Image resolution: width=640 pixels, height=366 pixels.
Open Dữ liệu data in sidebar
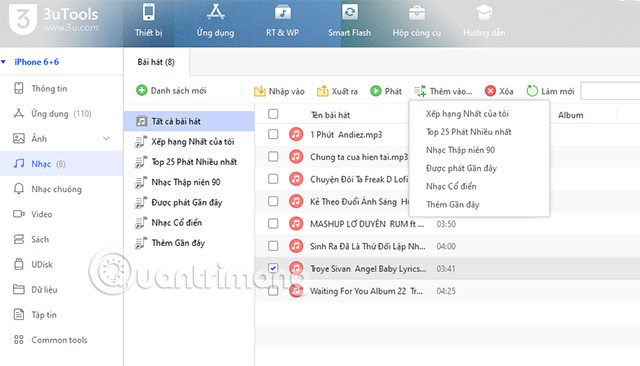click(61, 290)
